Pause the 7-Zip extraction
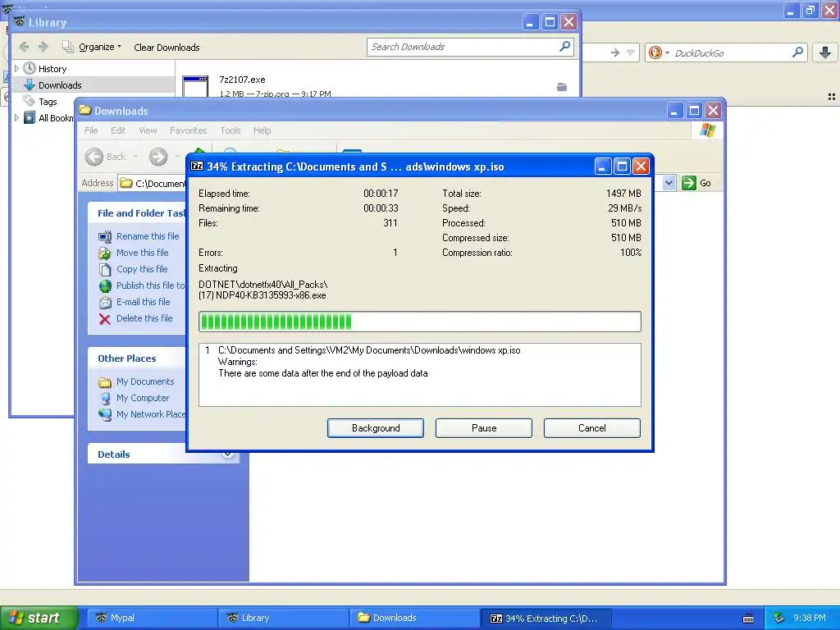 pos(484,428)
